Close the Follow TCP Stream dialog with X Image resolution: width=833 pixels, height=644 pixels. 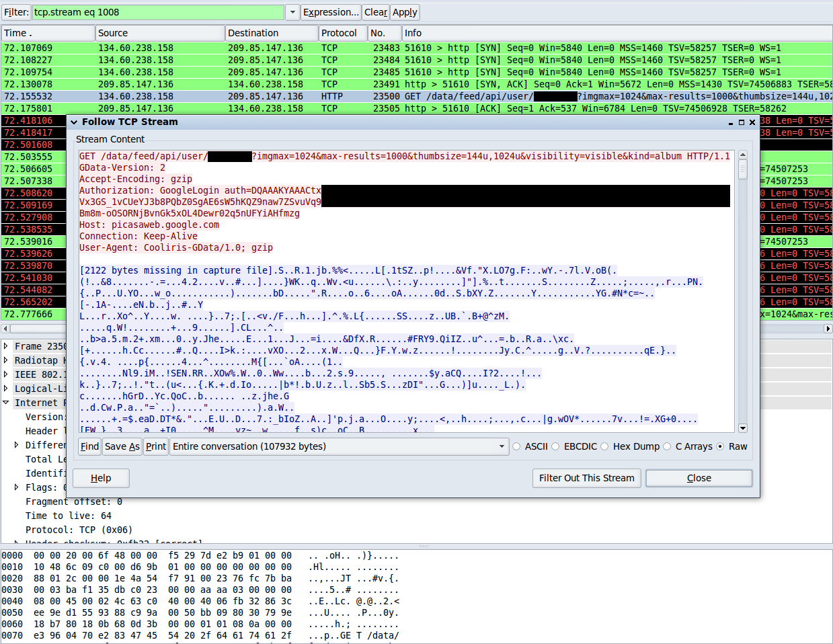(752, 122)
